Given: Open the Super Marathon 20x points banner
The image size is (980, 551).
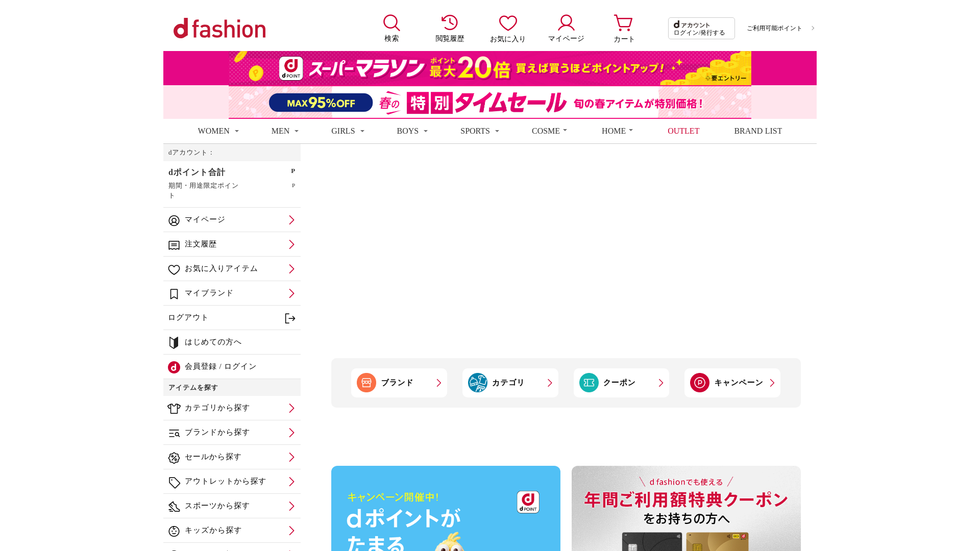Looking at the screenshot, I should (490, 68).
